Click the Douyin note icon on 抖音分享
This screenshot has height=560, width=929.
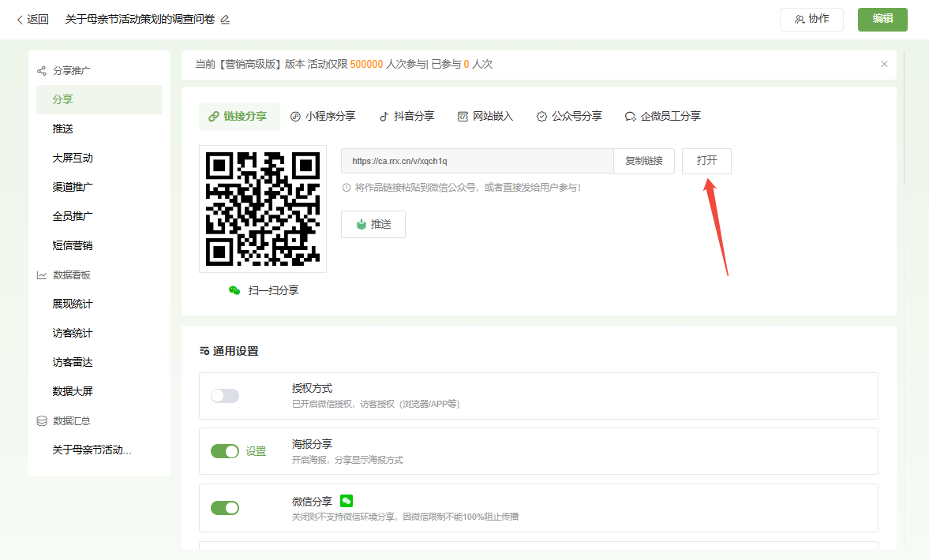click(384, 117)
